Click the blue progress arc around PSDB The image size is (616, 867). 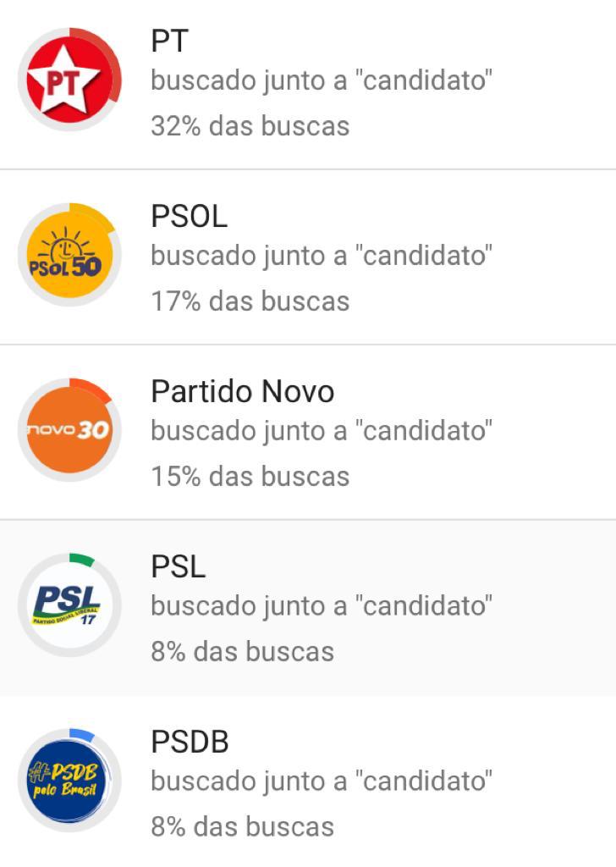(82, 734)
